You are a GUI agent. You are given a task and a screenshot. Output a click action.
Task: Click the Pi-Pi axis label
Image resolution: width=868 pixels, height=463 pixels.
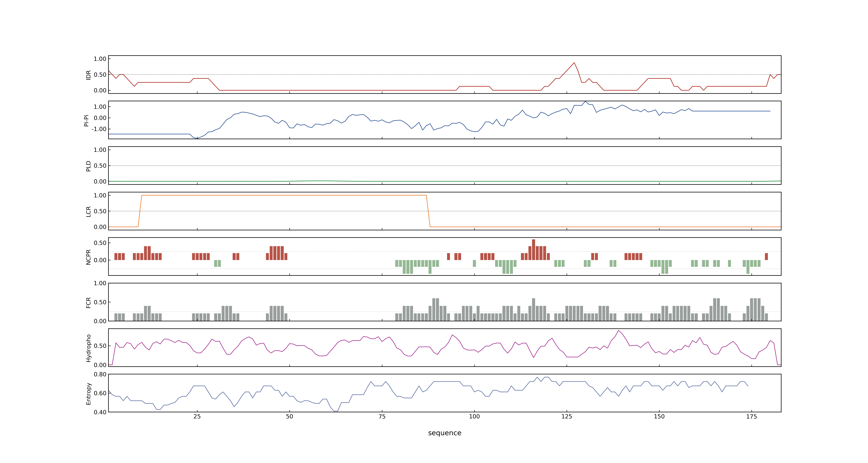pyautogui.click(x=86, y=120)
